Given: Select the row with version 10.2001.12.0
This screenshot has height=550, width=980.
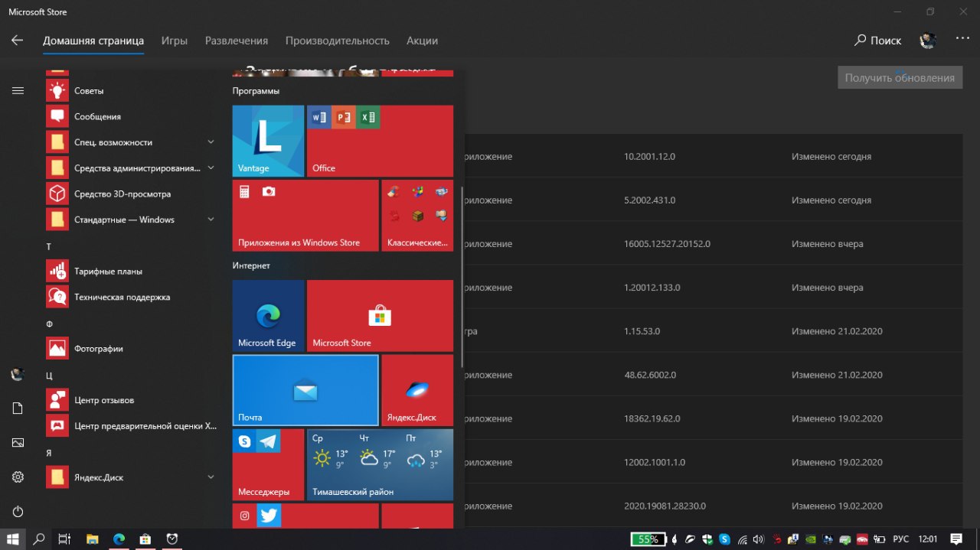Looking at the screenshot, I should 713,156.
